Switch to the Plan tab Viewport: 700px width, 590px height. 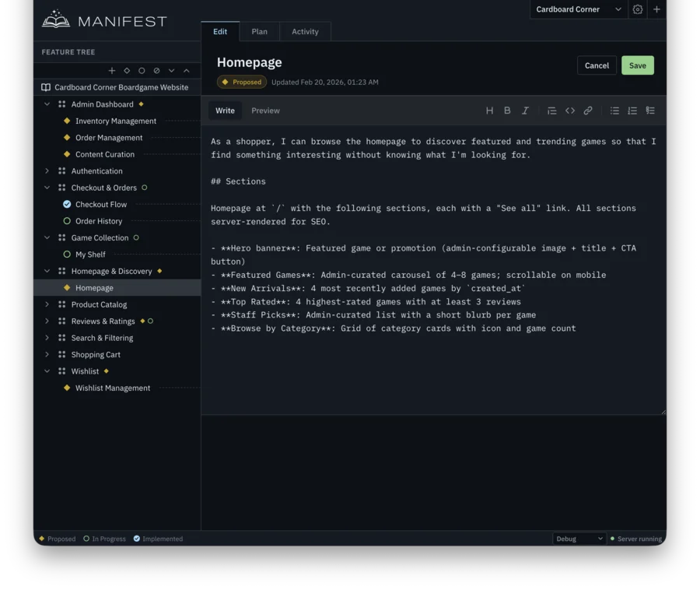pos(259,32)
